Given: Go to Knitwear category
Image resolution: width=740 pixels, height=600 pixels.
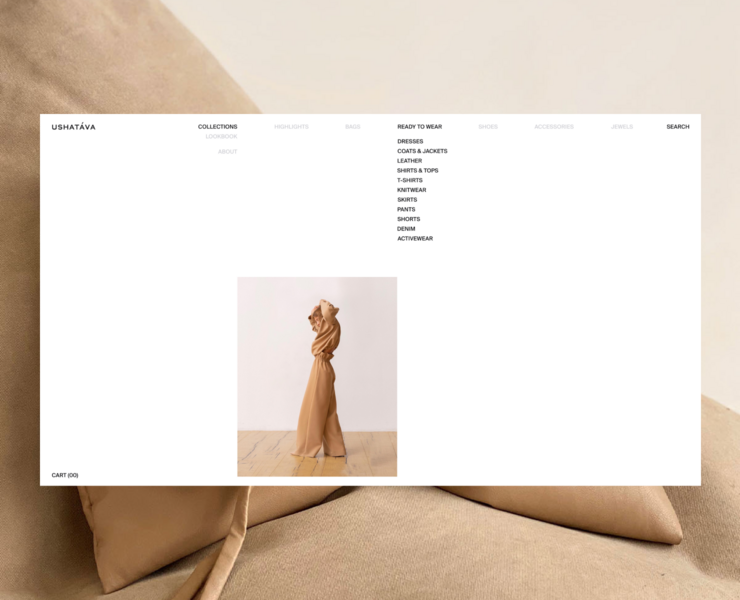Looking at the screenshot, I should pyautogui.click(x=412, y=190).
